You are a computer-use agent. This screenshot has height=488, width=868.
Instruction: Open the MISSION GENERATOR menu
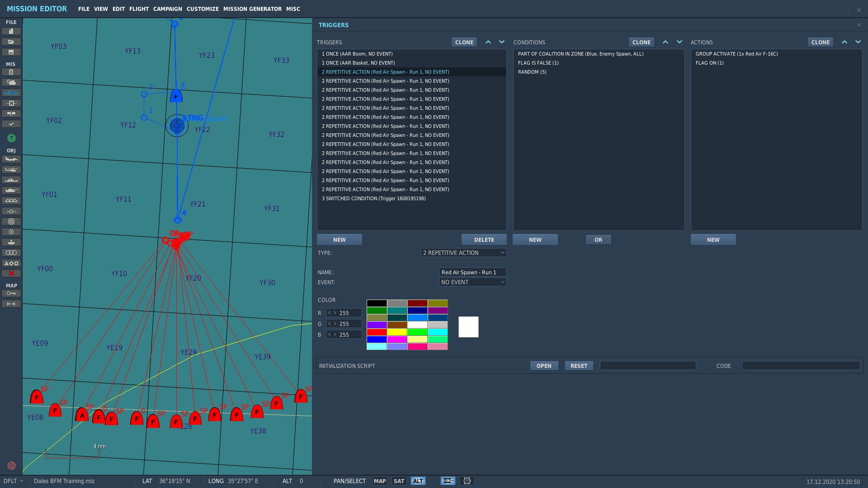click(252, 9)
